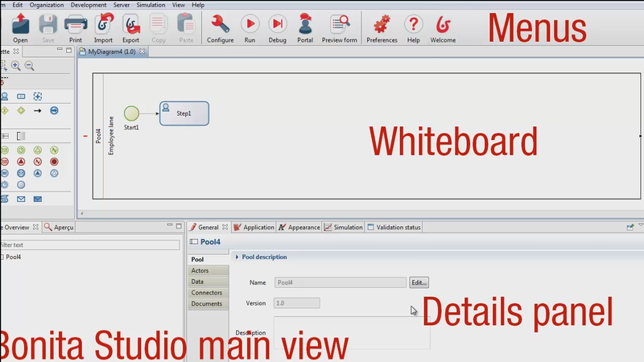Collapse Pool4 using the red minus
Image resolution: width=644 pixels, height=362 pixels.
(85, 136)
